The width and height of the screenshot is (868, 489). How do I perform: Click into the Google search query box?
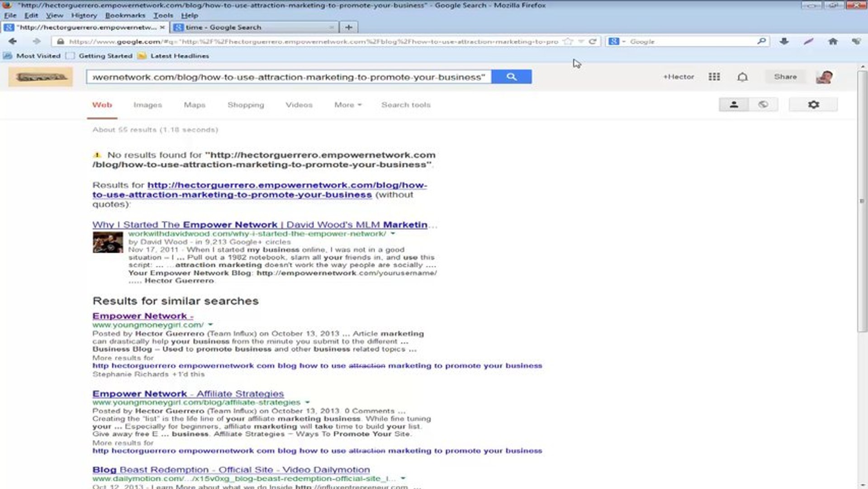tap(289, 77)
